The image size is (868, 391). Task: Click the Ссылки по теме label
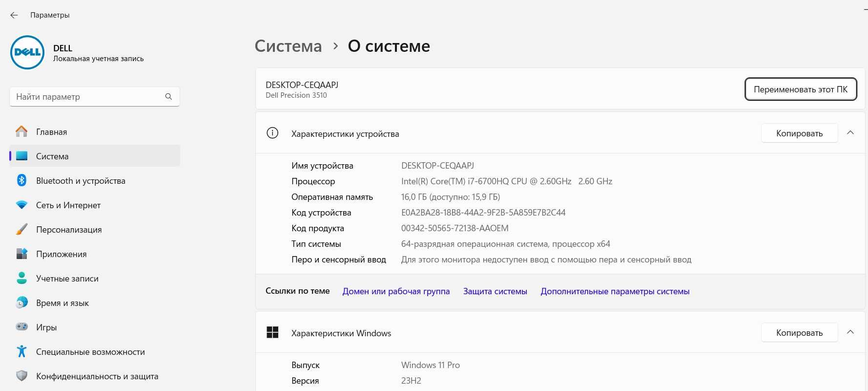(298, 291)
